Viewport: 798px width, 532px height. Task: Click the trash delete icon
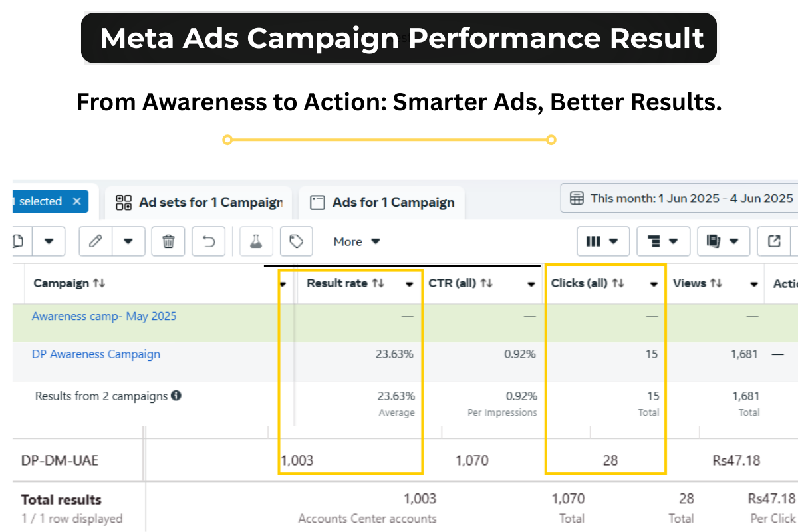click(x=168, y=241)
